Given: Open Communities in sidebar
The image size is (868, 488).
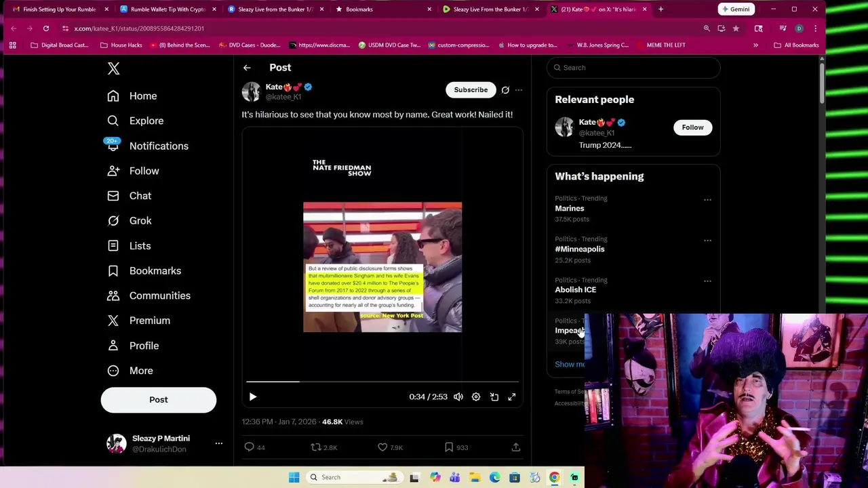Looking at the screenshot, I should [149, 296].
